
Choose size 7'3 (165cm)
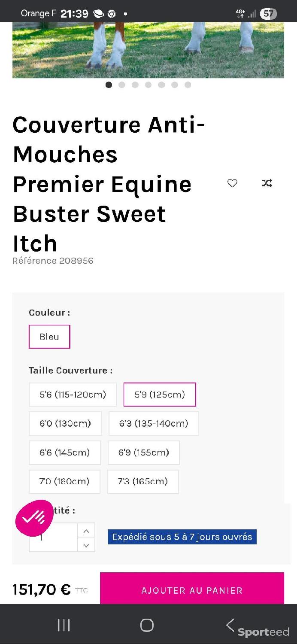[143, 481]
